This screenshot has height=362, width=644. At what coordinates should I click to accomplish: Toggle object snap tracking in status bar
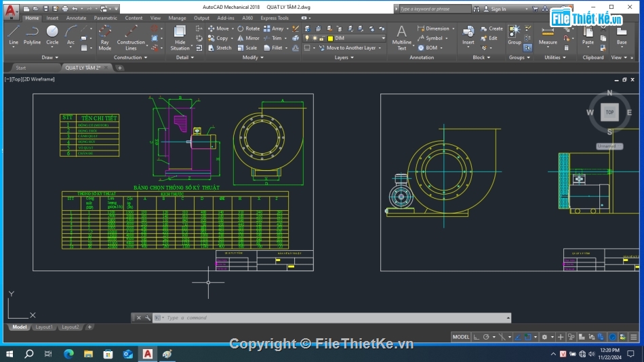[519, 338]
